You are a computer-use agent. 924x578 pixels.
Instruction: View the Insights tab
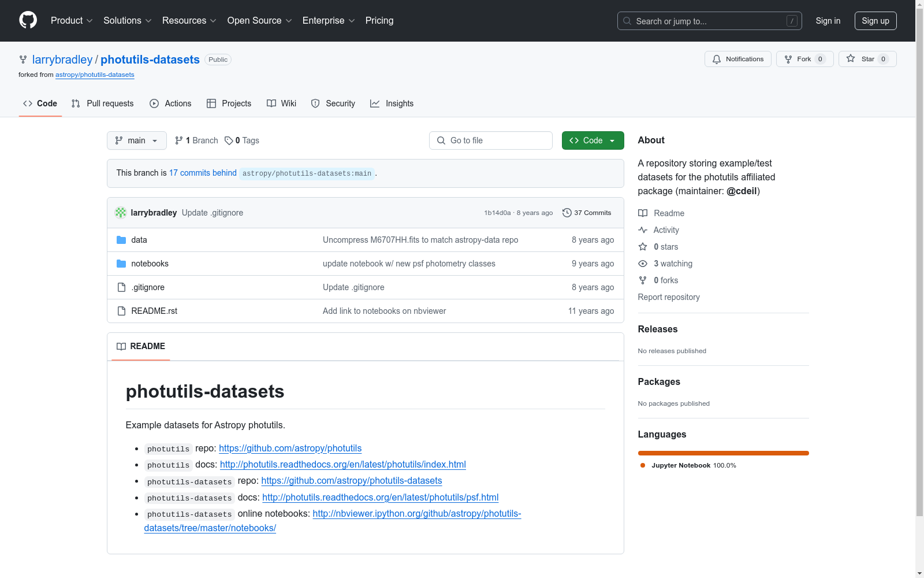pos(392,103)
